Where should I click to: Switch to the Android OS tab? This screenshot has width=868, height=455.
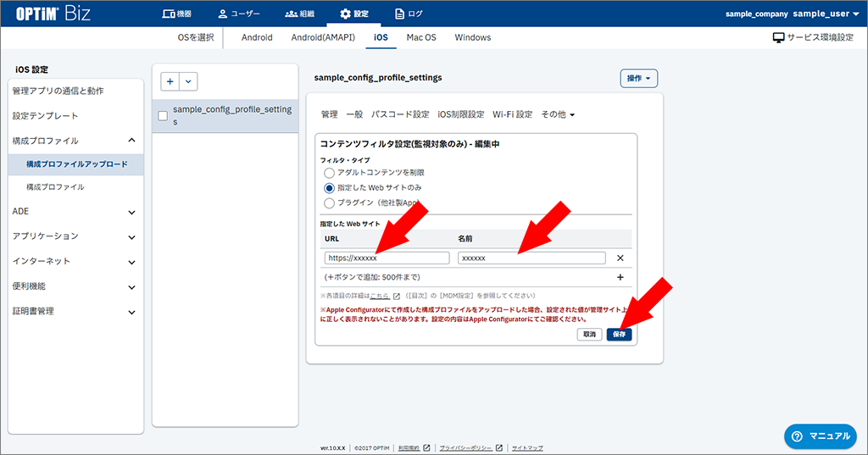pyautogui.click(x=257, y=37)
